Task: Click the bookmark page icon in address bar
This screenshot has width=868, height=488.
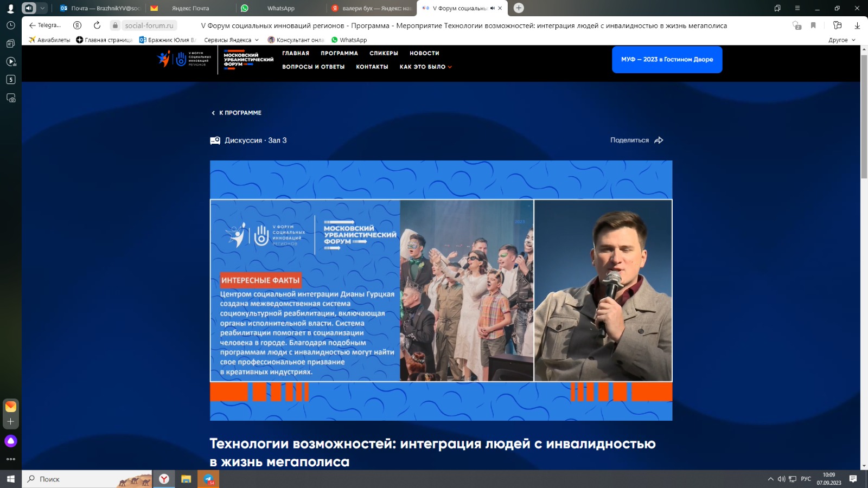Action: (813, 25)
